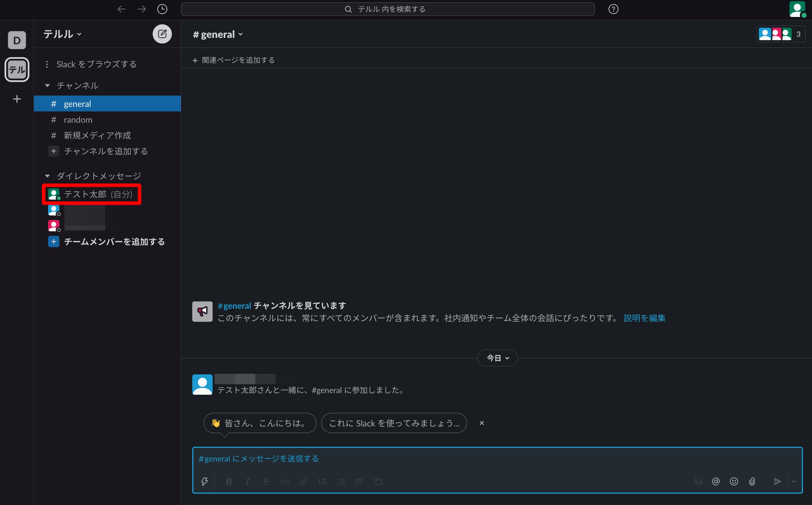This screenshot has width=812, height=505.
Task: Click the blue avatar of join message
Action: pos(202,385)
